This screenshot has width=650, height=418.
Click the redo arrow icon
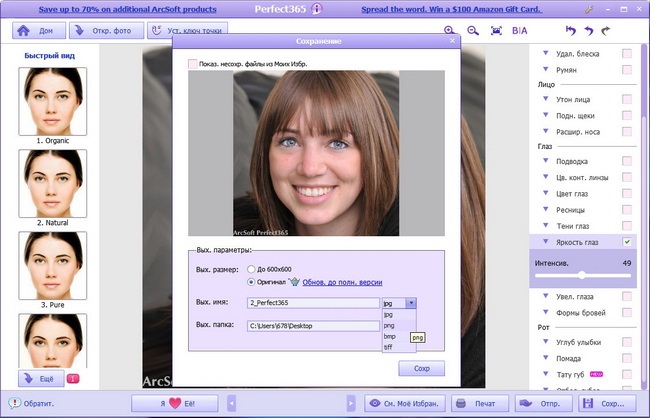(x=606, y=30)
